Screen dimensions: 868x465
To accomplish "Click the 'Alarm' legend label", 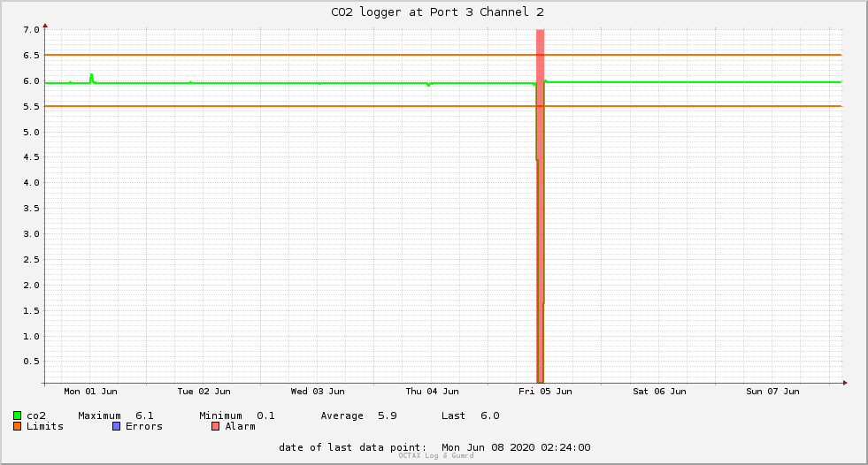I will (x=241, y=426).
